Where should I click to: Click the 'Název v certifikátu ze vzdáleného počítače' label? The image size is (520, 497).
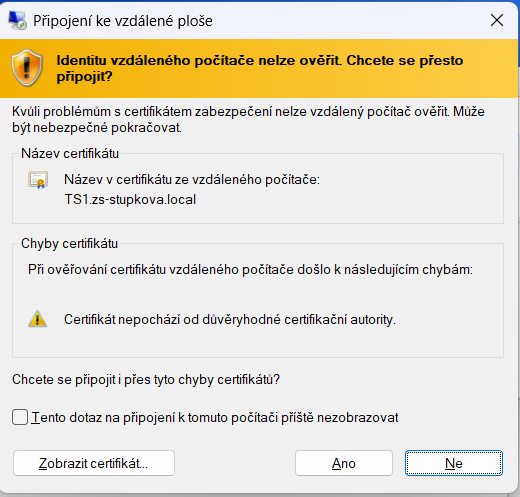click(192, 180)
